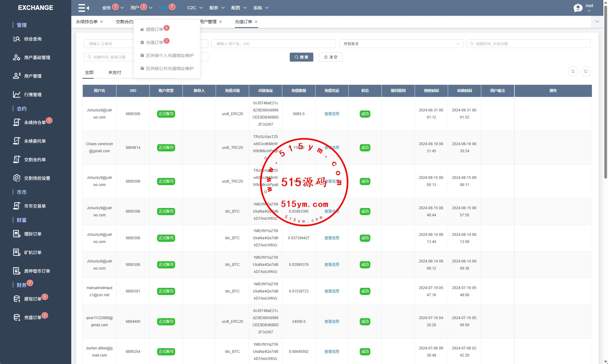608x364 pixels.
Task: Open 永续持仓单 in sidebar
Action: click(35, 123)
